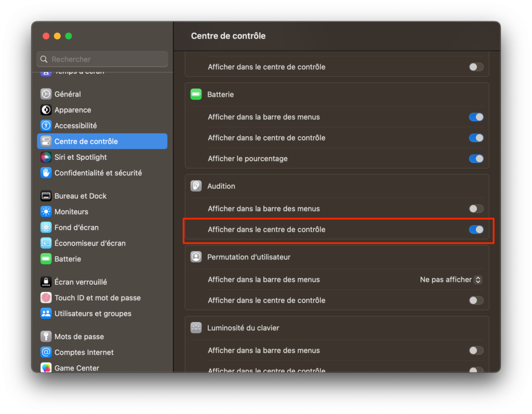532x414 pixels.
Task: Click the Centre de contrôle title
Action: (x=228, y=36)
